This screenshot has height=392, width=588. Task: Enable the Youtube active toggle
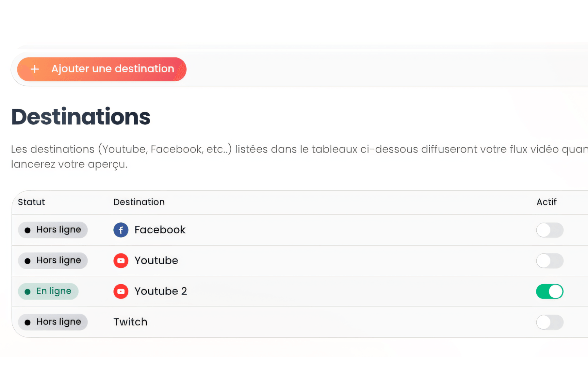[549, 261]
